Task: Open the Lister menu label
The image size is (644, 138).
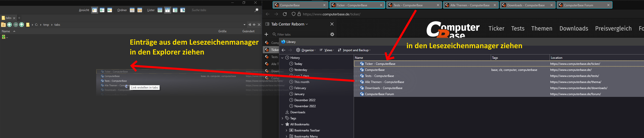Action: (x=151, y=10)
